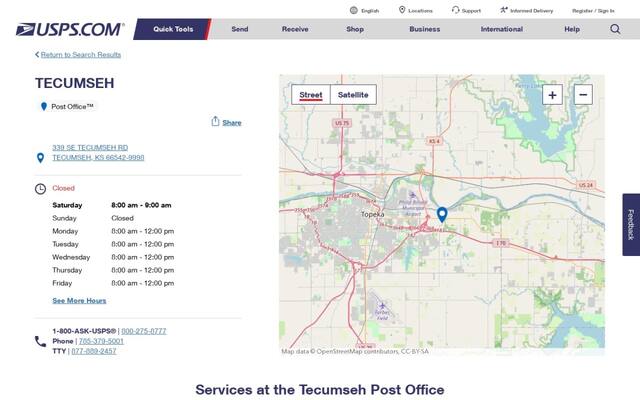Click the Support text link
The width and height of the screenshot is (640, 400).
(x=471, y=11)
